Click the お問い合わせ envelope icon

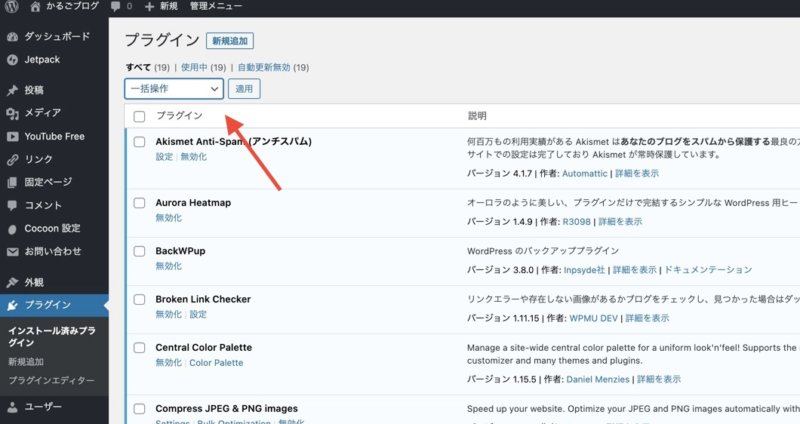pyautogui.click(x=13, y=252)
